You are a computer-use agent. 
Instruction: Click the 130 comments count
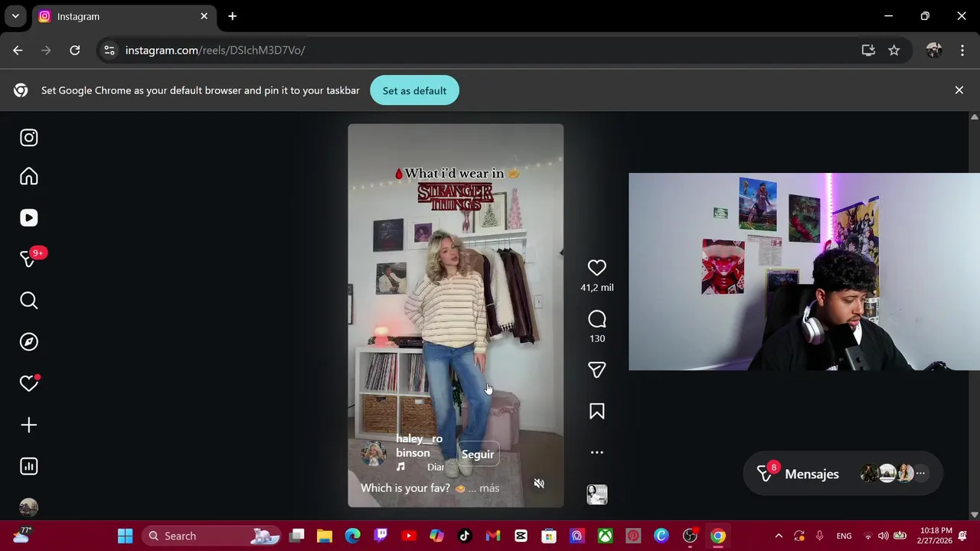(596, 338)
